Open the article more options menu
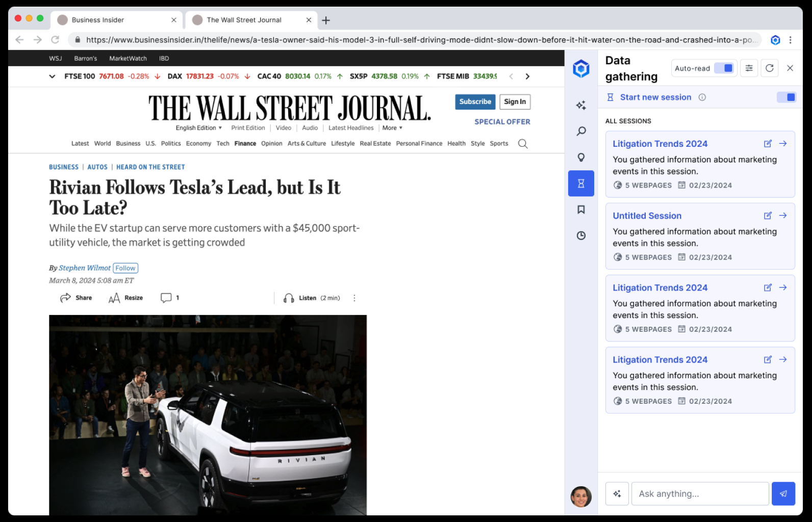The image size is (812, 522). (x=354, y=298)
